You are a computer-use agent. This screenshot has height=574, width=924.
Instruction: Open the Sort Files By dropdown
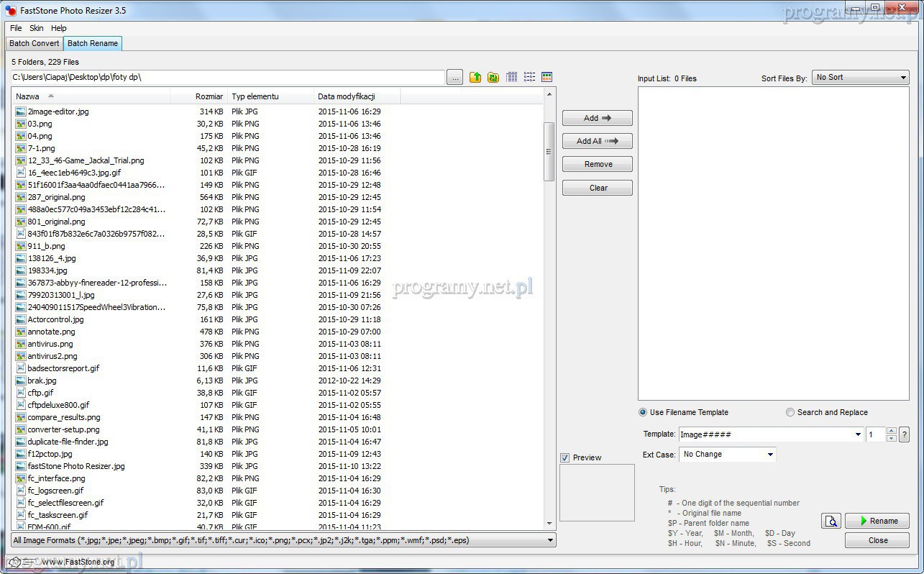861,78
